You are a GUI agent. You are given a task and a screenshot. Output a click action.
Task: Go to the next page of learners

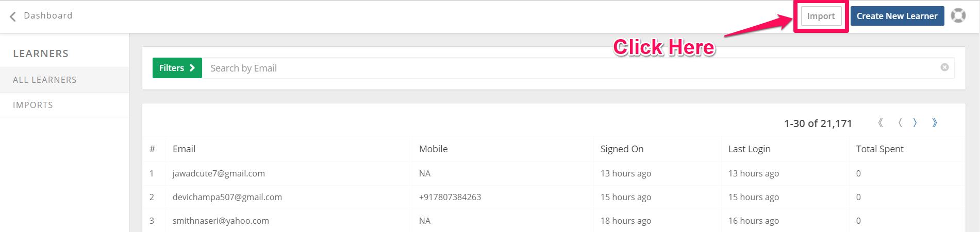point(915,122)
